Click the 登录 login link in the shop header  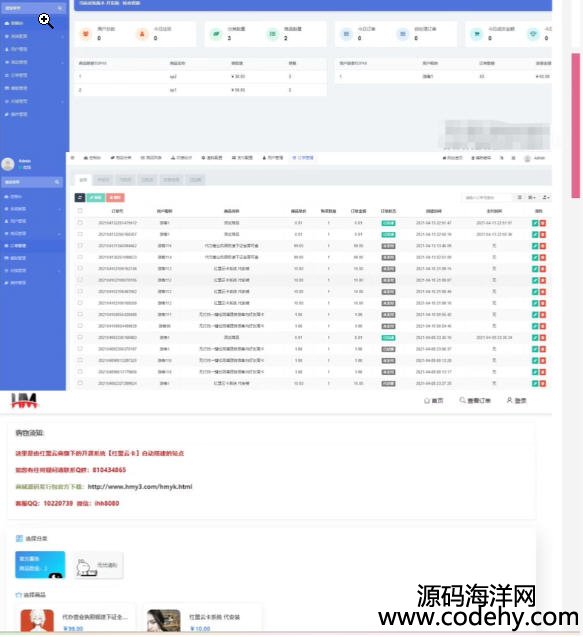pyautogui.click(x=516, y=401)
